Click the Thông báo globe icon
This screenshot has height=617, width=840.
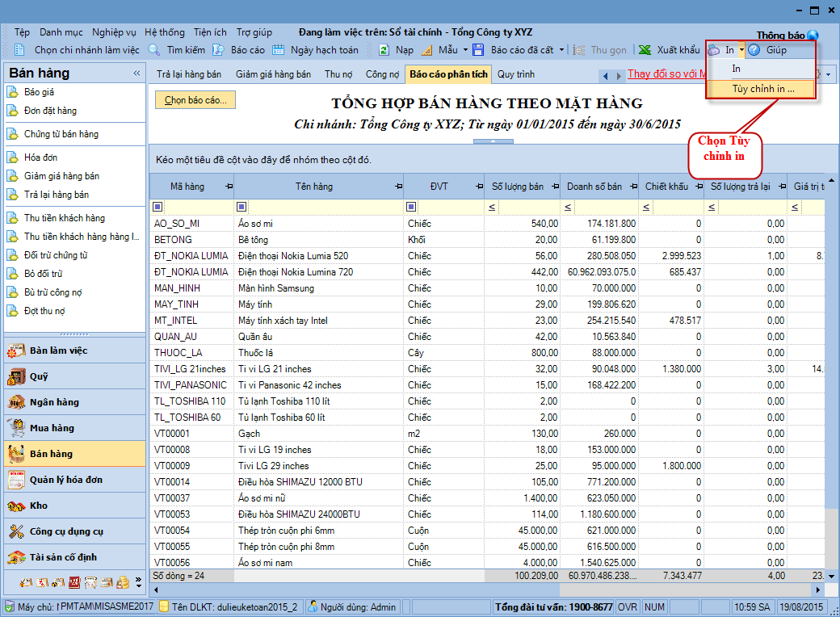pos(813,36)
